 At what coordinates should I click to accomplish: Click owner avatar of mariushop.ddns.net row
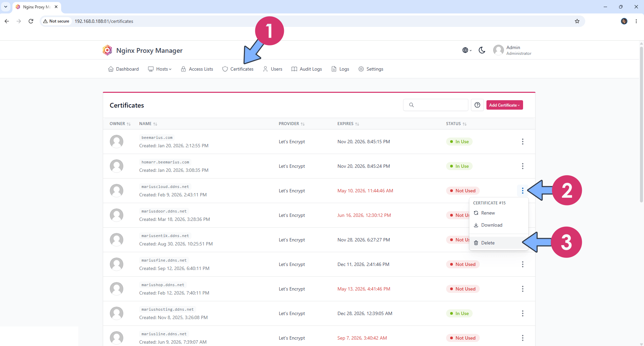pyautogui.click(x=117, y=289)
